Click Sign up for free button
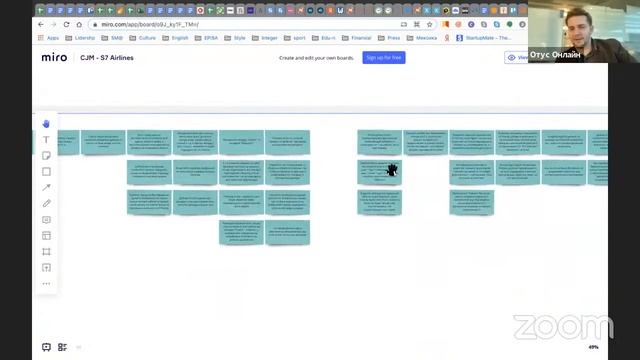 pos(384,58)
